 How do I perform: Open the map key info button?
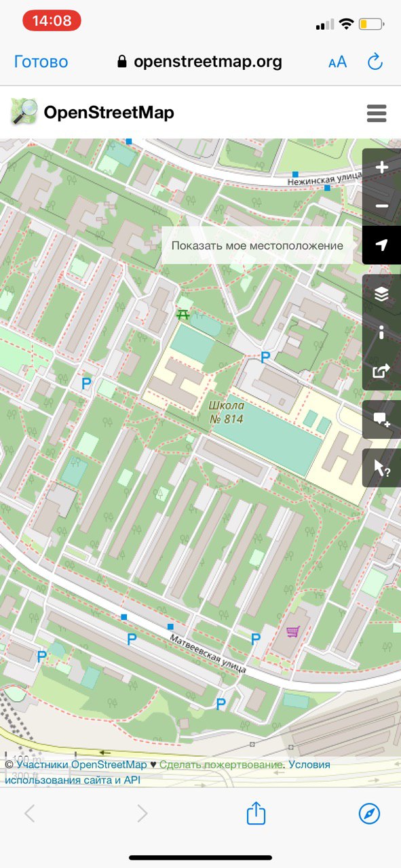[x=382, y=332]
